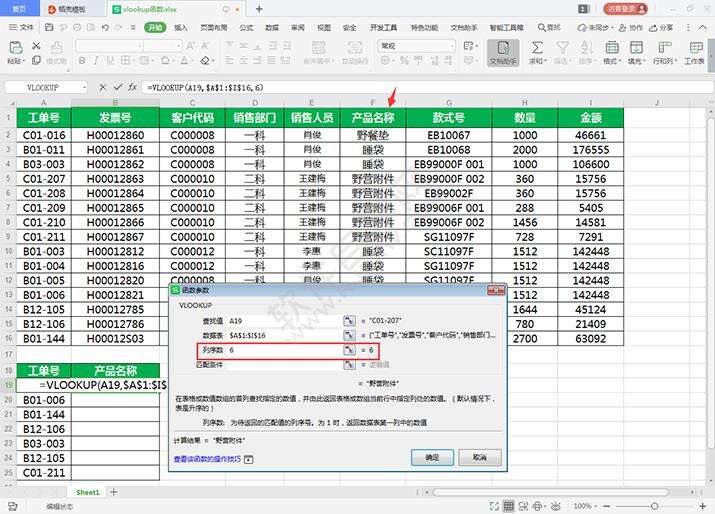Viewport: 715px width, 514px height.
Task: Click the zoom in plus button
Action: (x=703, y=506)
